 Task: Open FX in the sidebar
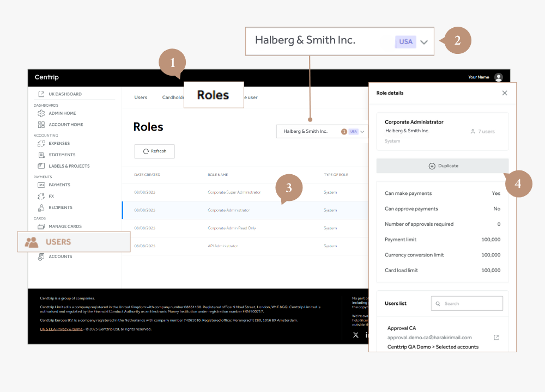51,196
